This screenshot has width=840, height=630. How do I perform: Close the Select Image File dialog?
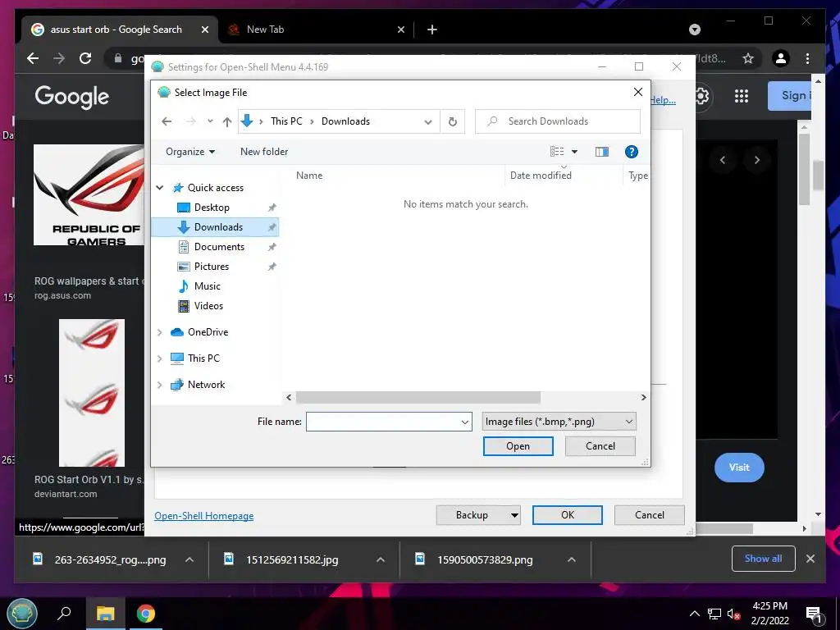point(637,92)
